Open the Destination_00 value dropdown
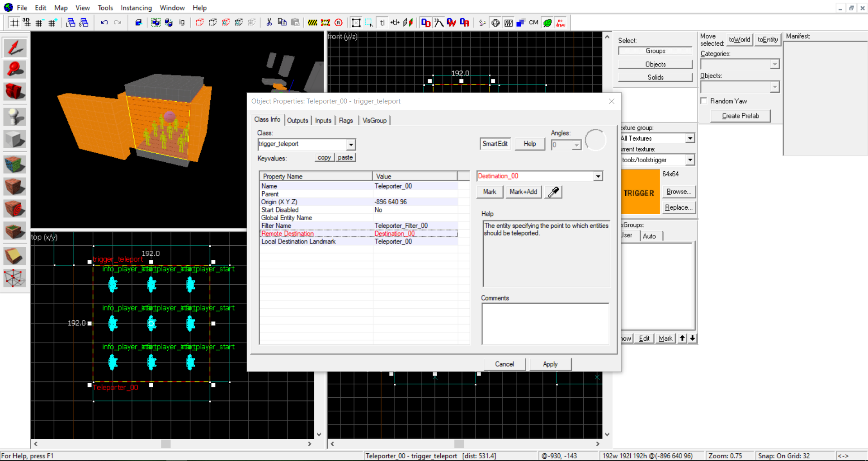Viewport: 868px width, 461px height. 598,176
